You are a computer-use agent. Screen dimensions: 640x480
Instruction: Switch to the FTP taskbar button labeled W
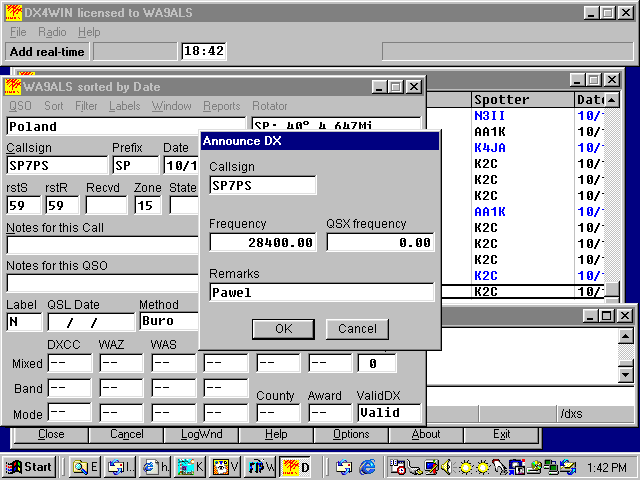[x=261, y=467]
